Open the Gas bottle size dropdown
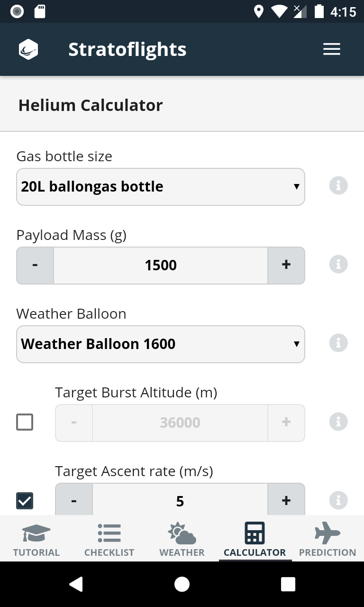The image size is (364, 607). click(x=160, y=187)
